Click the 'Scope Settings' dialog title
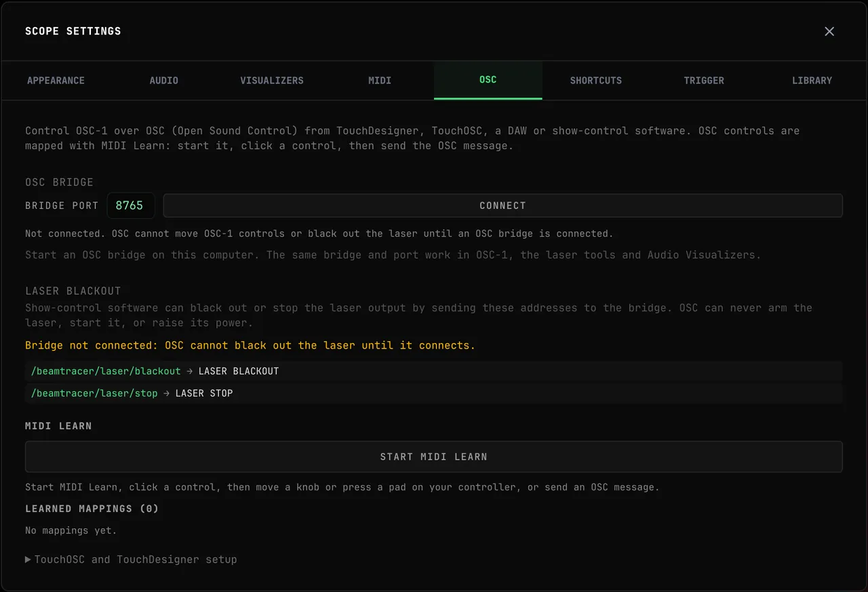 point(73,31)
